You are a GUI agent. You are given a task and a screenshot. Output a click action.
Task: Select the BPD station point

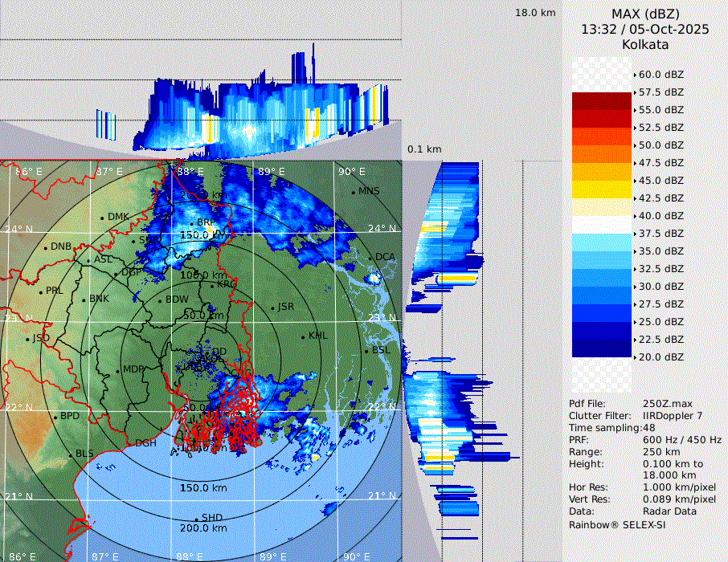click(55, 417)
